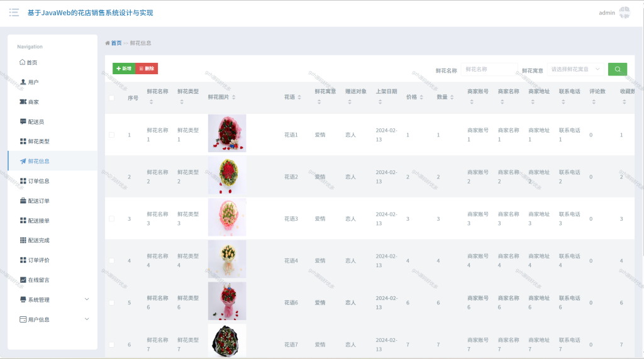Viewport: 644px width, 359px height.
Task: Toggle the hamburger menu icon
Action: (14, 13)
